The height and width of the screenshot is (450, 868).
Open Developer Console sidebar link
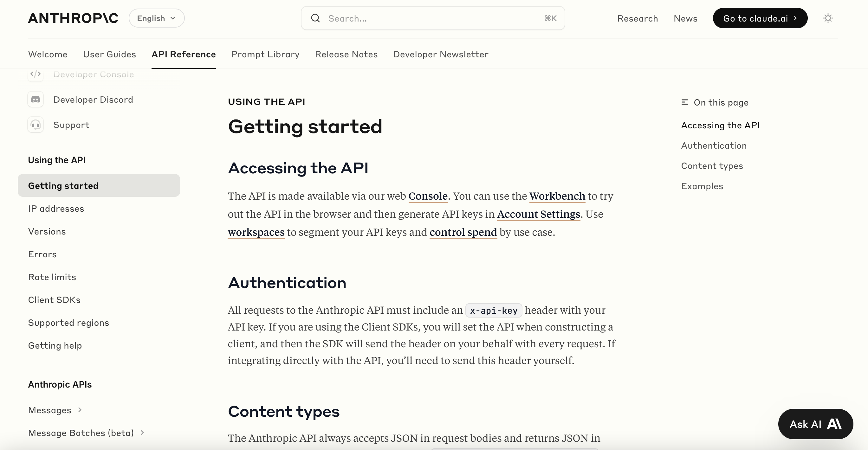click(94, 74)
